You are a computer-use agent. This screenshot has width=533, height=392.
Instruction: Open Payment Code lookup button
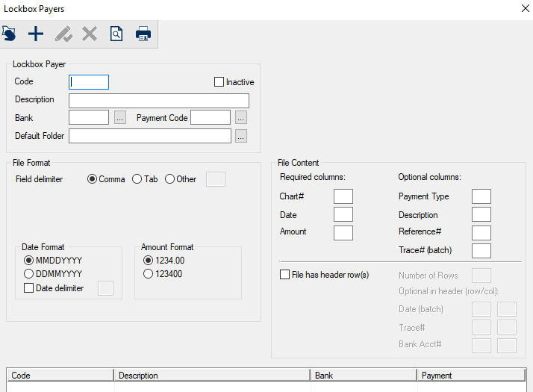point(240,118)
